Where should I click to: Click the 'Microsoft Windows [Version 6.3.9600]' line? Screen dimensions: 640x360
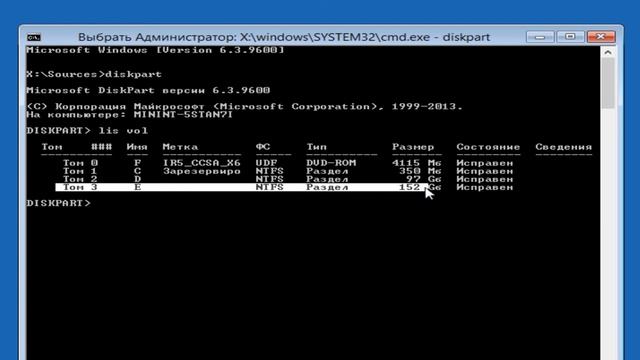click(x=155, y=50)
